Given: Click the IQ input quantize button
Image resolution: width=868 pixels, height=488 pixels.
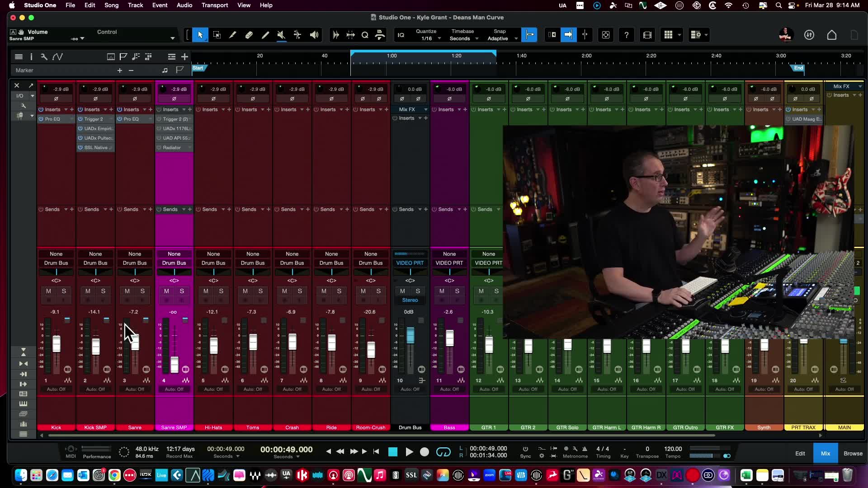Looking at the screenshot, I should pos(401,35).
